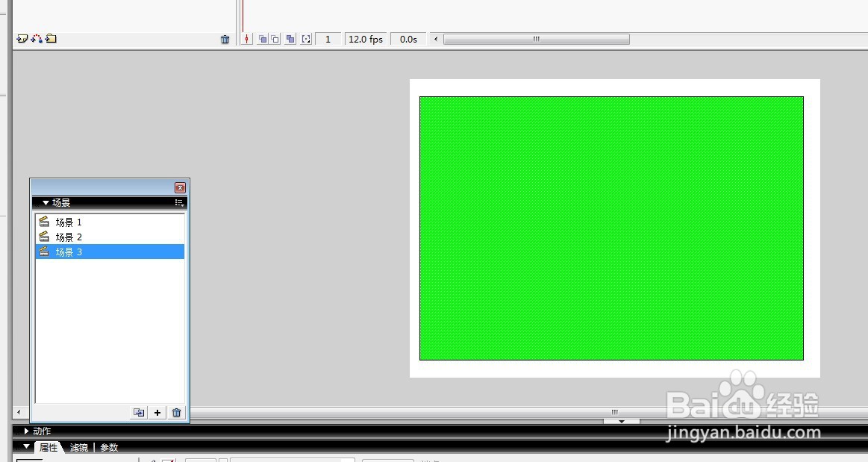Add a motion guide layer
The width and height of the screenshot is (868, 462).
pos(37,39)
